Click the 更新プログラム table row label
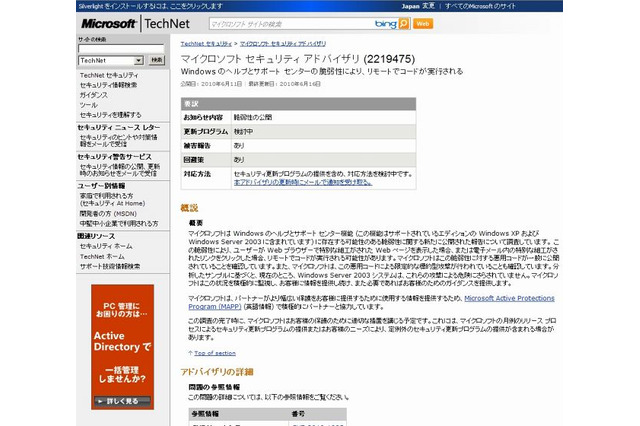Screen dimensions: 640x426 tap(206, 131)
